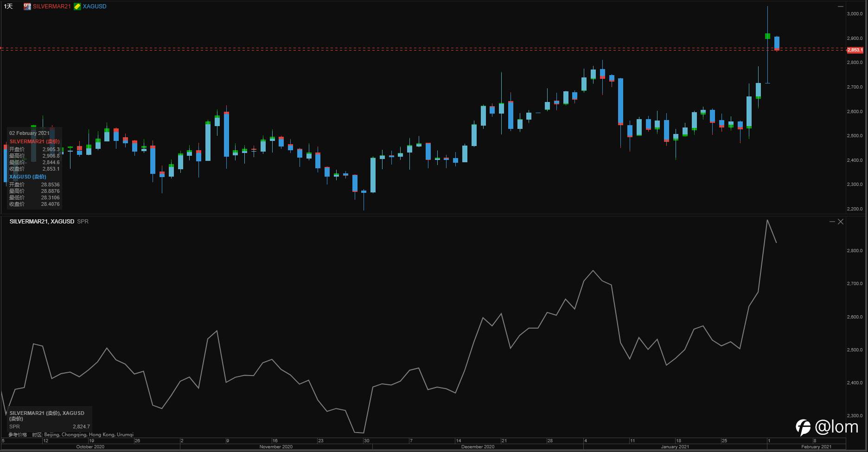The height and width of the screenshot is (452, 868).
Task: Click XAGUSD (卖价) heading in data box
Action: tap(28, 177)
